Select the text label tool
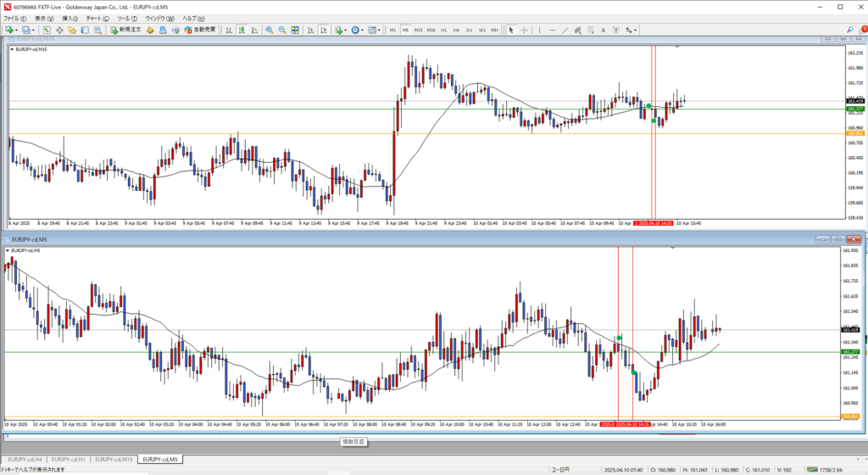868x475 pixels. [x=601, y=30]
